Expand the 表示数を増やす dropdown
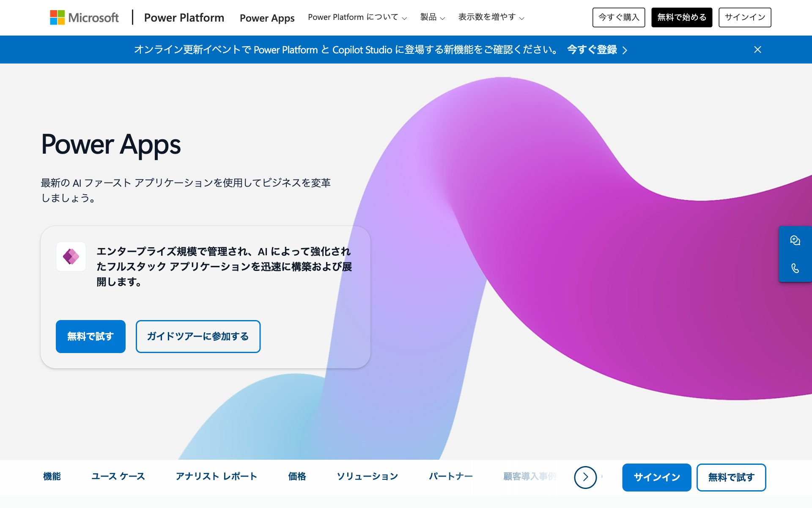 pyautogui.click(x=491, y=17)
